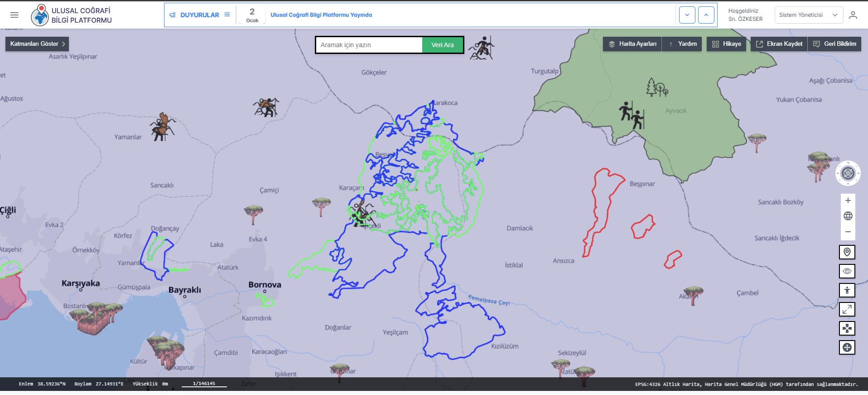
Task: Zoom out with the minus button
Action: click(848, 232)
